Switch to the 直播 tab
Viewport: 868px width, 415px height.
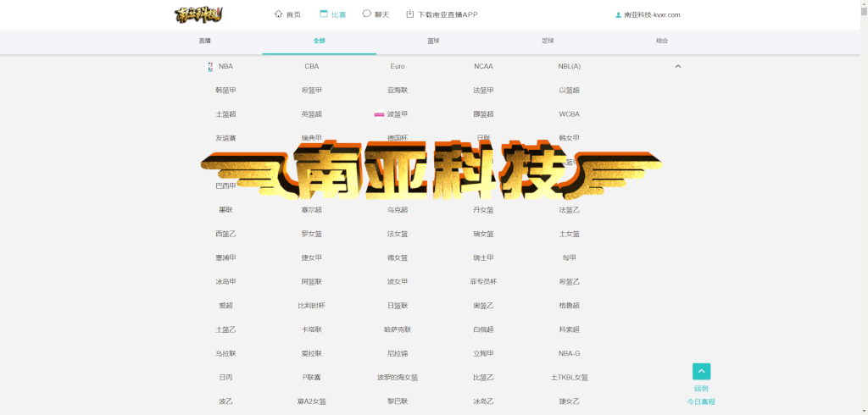(x=205, y=41)
